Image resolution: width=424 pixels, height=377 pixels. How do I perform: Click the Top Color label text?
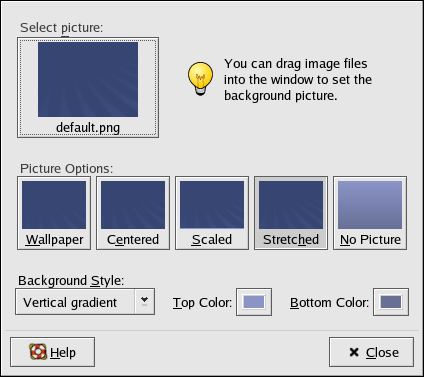pyautogui.click(x=202, y=303)
